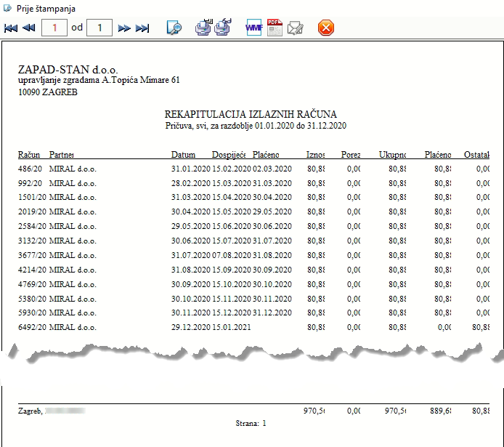Click the Iznos column header
Viewport: 504px width, 447px height.
click(x=315, y=155)
